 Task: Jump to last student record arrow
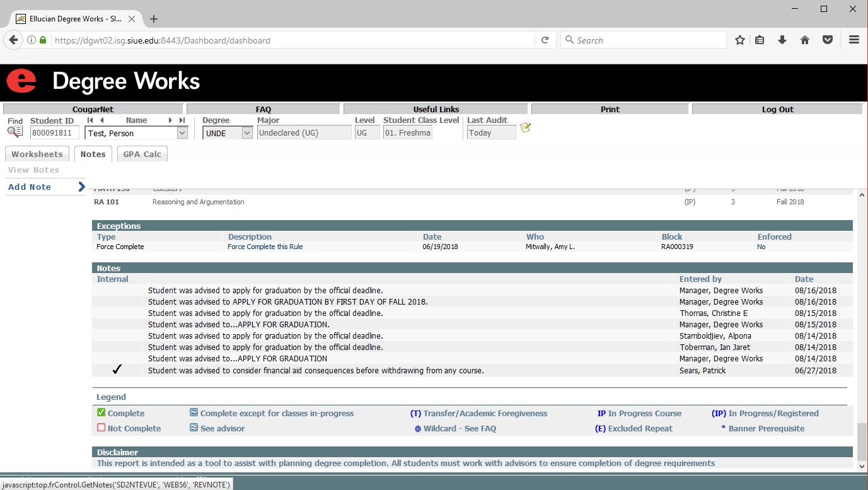click(x=182, y=120)
